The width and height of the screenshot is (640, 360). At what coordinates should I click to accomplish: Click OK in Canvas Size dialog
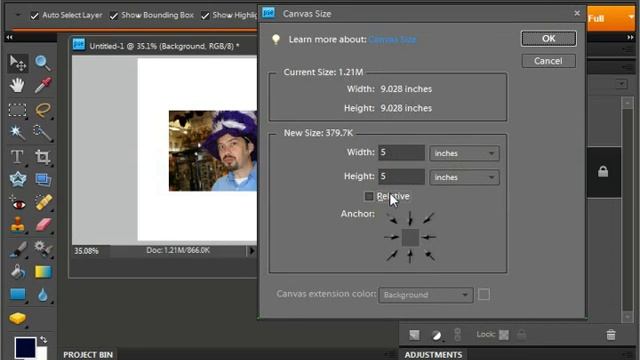[x=549, y=38]
